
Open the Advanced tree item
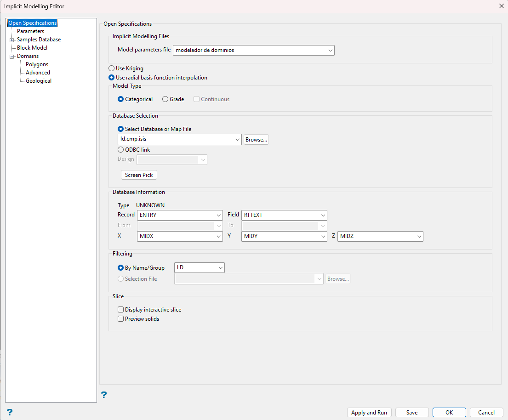[x=38, y=73]
